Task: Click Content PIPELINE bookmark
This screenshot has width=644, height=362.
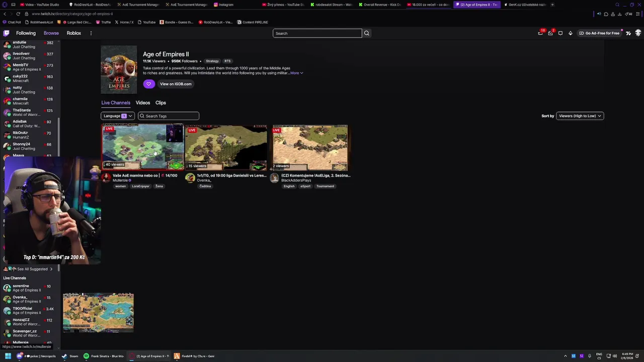Action: (252, 22)
